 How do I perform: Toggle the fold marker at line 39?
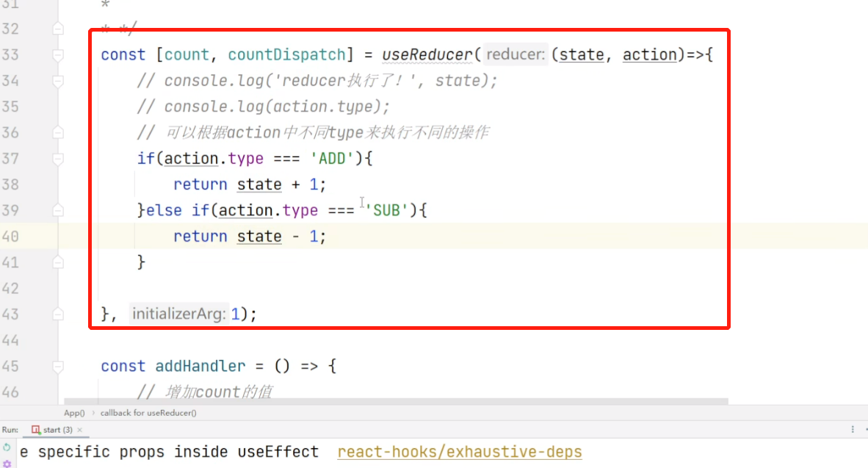59,210
